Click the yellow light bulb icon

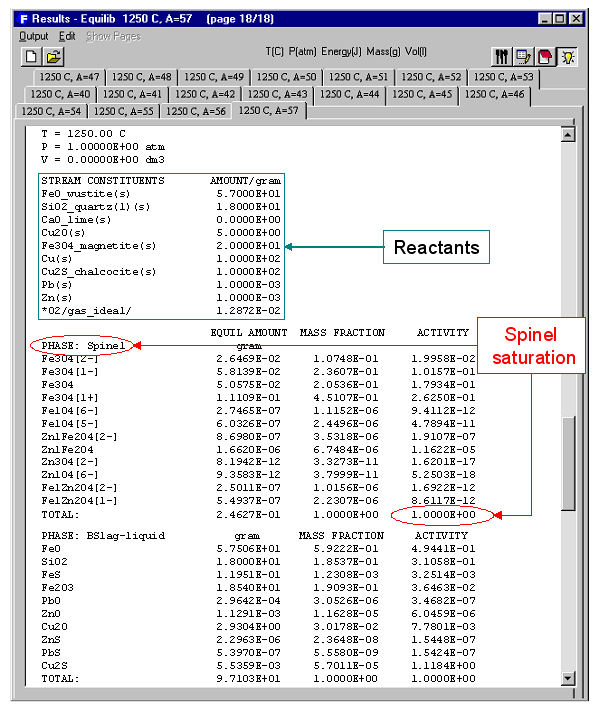click(568, 57)
